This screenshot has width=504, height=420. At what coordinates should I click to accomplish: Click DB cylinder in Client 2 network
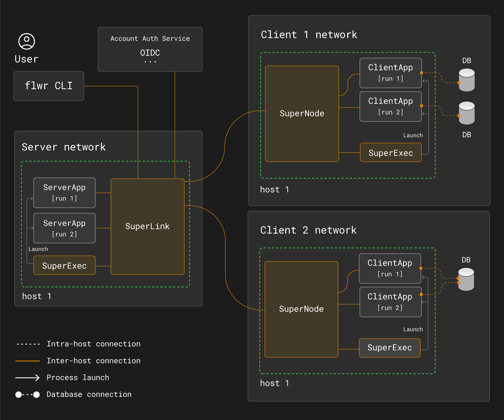pos(466,279)
